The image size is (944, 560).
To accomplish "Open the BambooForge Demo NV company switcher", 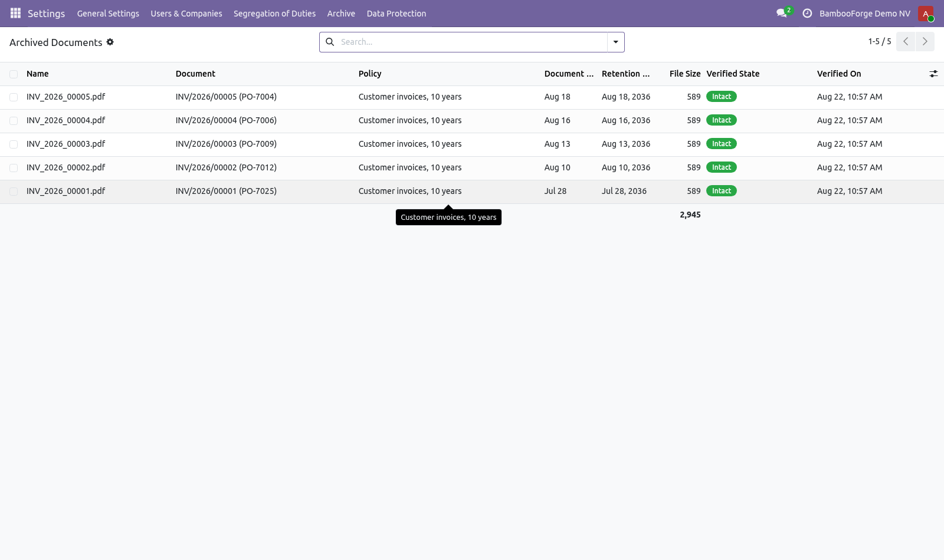I will point(864,13).
